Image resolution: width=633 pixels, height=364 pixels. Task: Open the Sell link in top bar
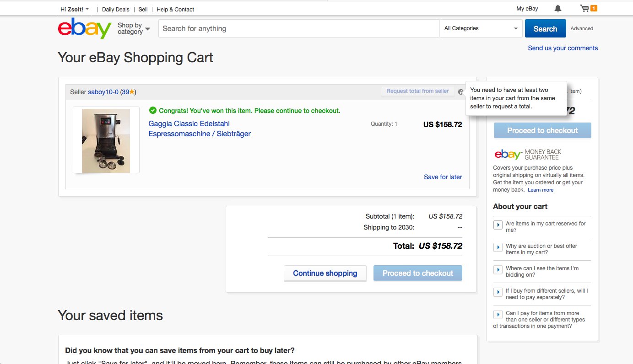click(x=143, y=9)
